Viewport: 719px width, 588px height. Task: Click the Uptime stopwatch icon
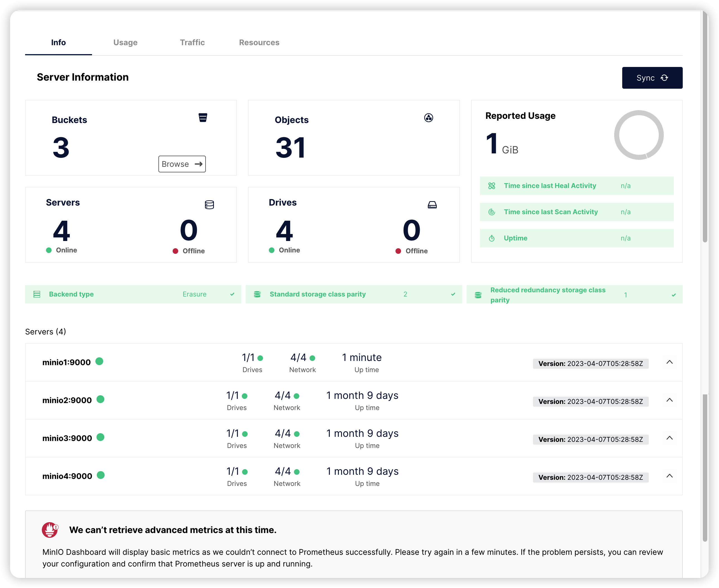tap(492, 238)
